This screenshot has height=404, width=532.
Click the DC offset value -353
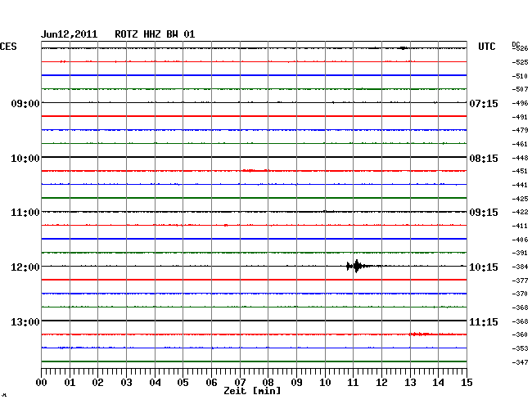click(x=520, y=348)
